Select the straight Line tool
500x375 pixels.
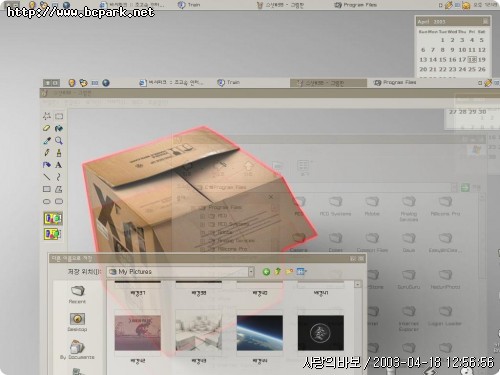pyautogui.click(x=47, y=177)
